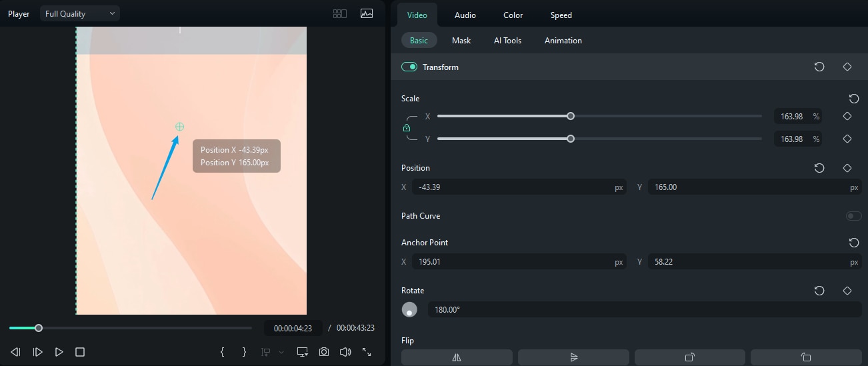Select the Animation sub-tab
Screen dimensions: 868x366
click(x=563, y=40)
